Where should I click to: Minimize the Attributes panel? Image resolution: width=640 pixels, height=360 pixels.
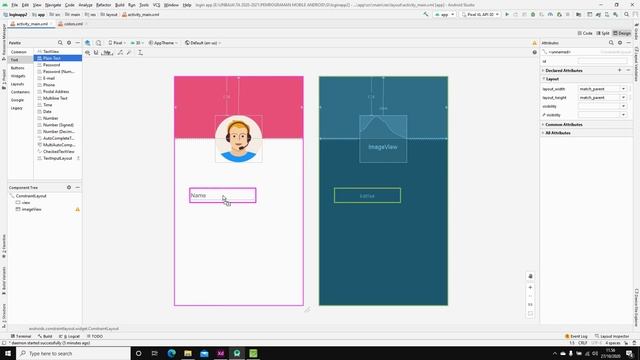coord(629,43)
